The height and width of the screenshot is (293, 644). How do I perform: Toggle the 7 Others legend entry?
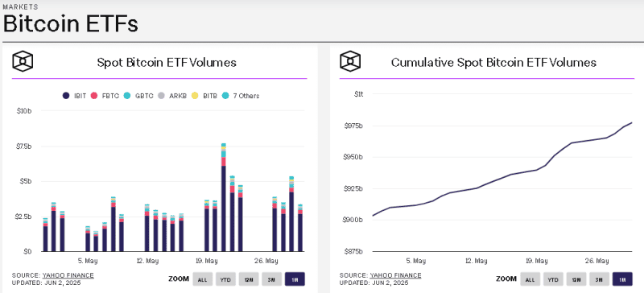click(x=241, y=96)
